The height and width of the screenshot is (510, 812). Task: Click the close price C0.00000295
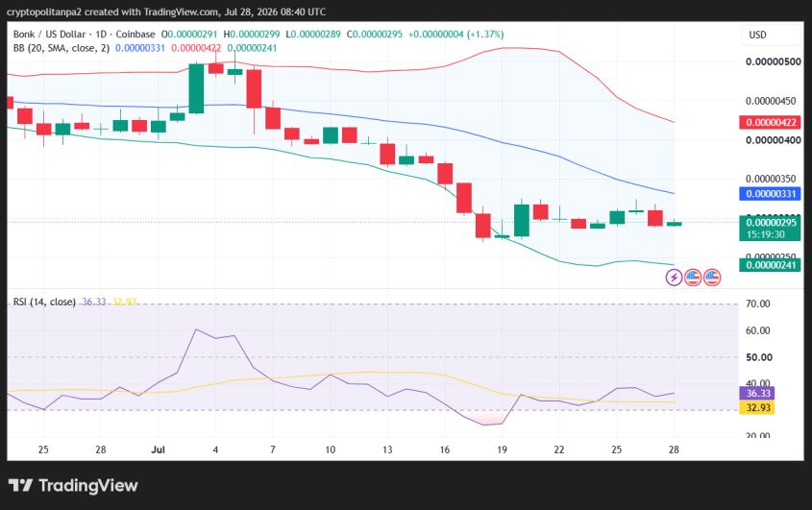point(375,35)
